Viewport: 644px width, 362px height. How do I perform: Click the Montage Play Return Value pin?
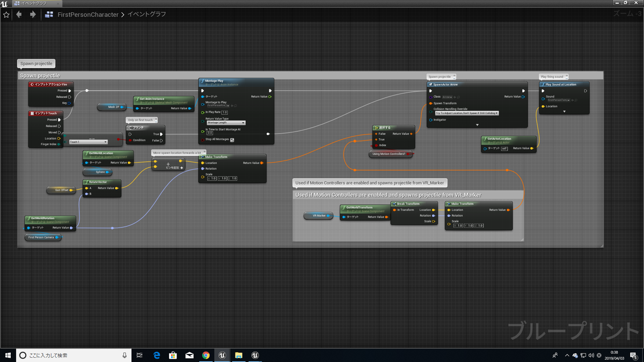(x=270, y=97)
